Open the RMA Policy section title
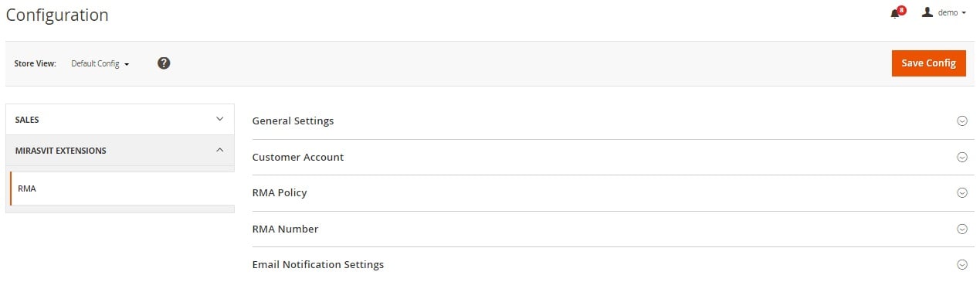This screenshot has width=980, height=282. point(280,193)
